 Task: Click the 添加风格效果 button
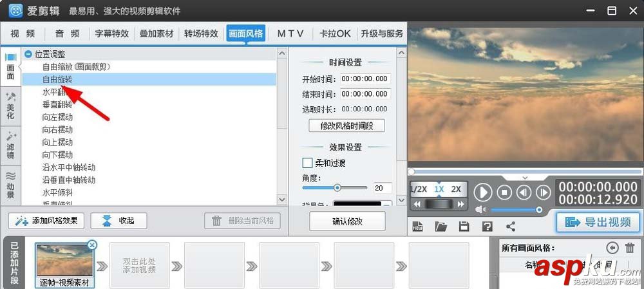46,221
